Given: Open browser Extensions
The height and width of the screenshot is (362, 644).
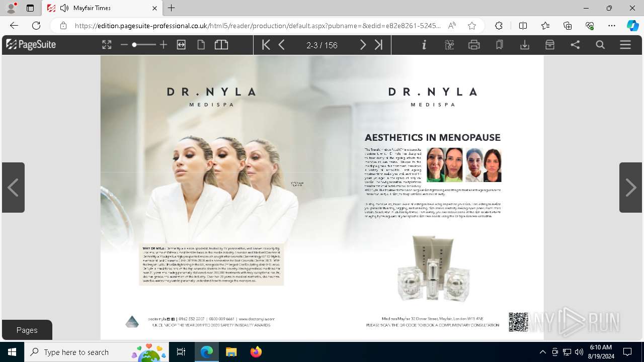Looking at the screenshot, I should click(499, 26).
